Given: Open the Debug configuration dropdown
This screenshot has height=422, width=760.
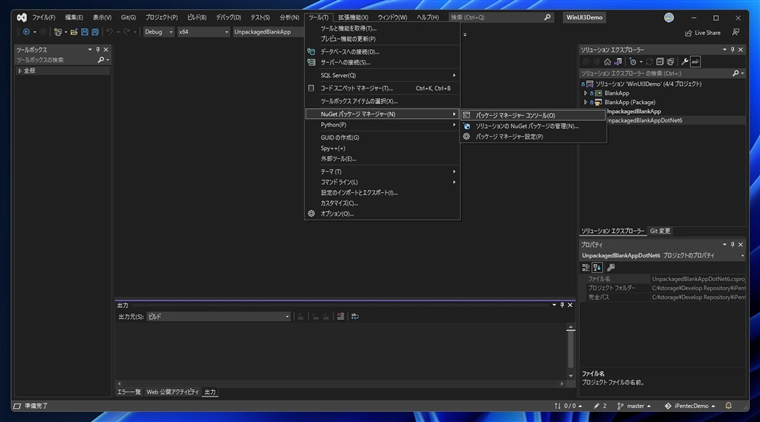Looking at the screenshot, I should pyautogui.click(x=158, y=32).
